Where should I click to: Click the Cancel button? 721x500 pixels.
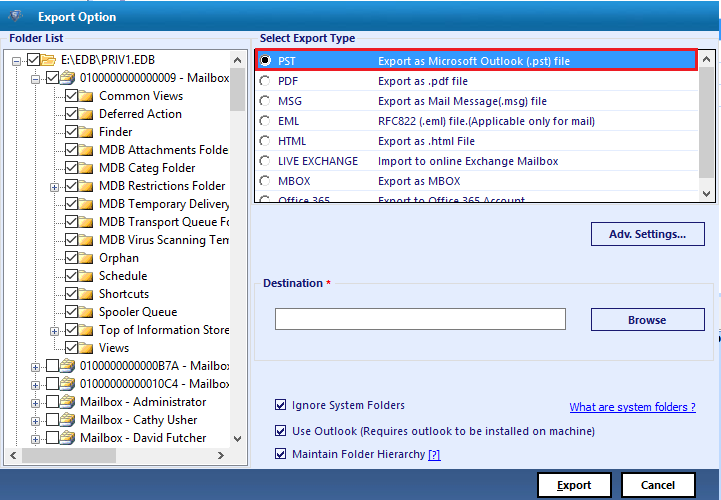coord(658,485)
